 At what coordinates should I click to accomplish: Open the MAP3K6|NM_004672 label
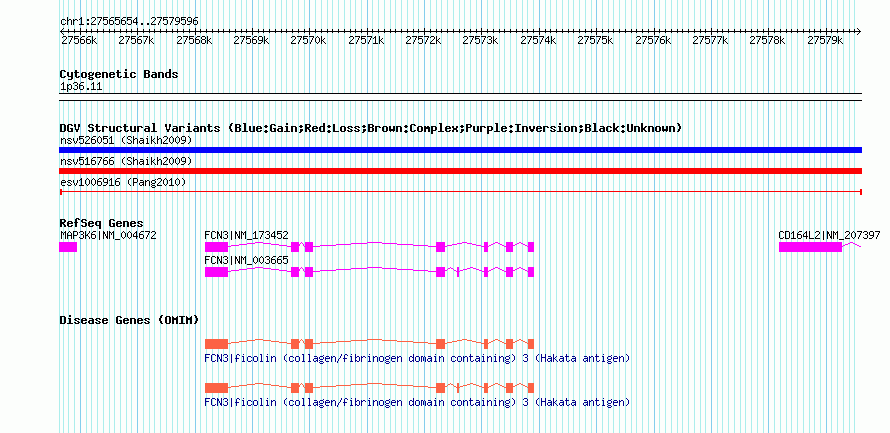[x=108, y=235]
